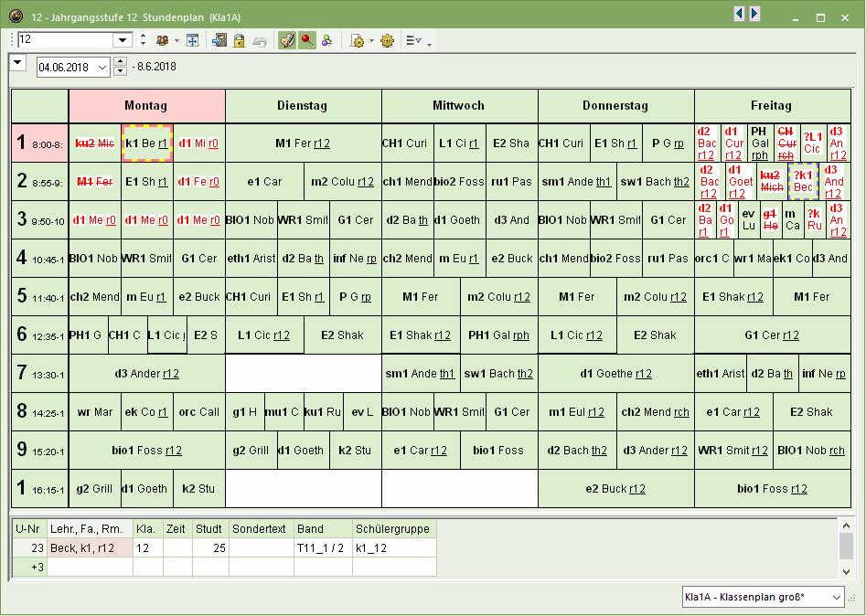
Task: Select the Donnerstag column header
Action: click(615, 106)
